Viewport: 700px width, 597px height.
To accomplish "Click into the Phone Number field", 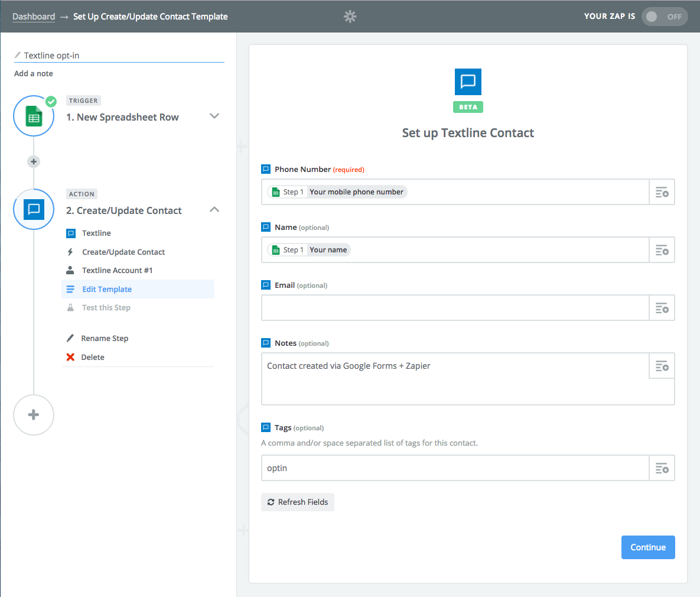I will 455,192.
